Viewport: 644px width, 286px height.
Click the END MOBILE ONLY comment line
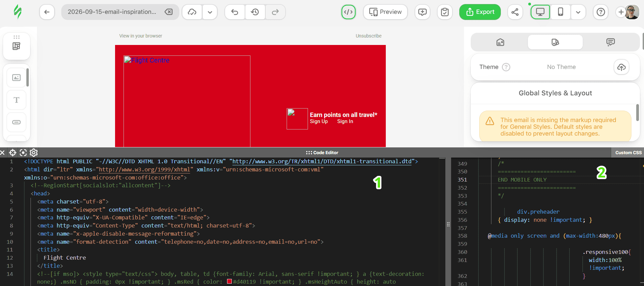[x=522, y=180]
